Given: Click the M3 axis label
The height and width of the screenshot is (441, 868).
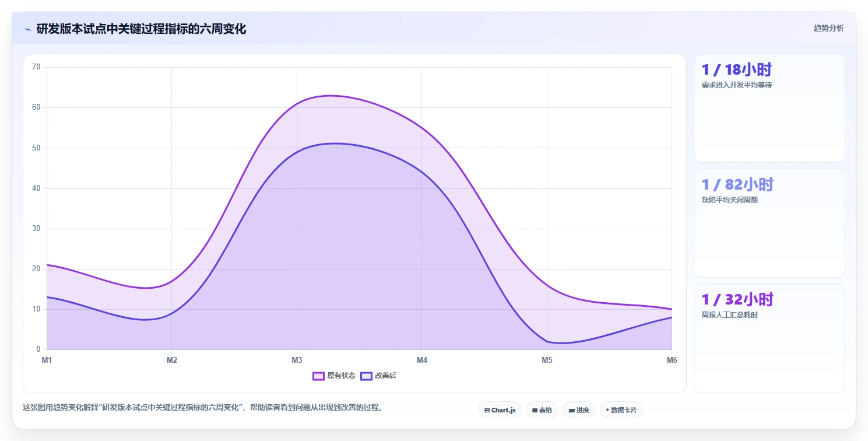Looking at the screenshot, I should point(297,360).
